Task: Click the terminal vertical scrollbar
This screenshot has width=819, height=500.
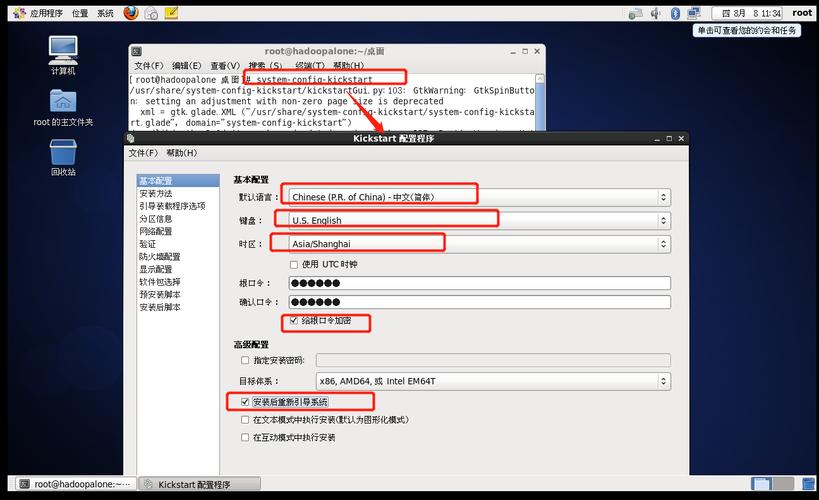Action: (540, 102)
